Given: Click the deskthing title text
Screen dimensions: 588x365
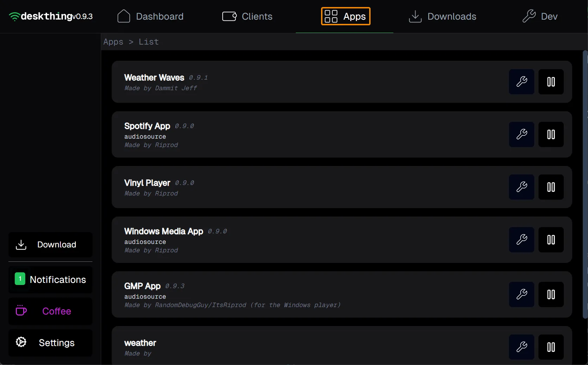Looking at the screenshot, I should point(47,16).
